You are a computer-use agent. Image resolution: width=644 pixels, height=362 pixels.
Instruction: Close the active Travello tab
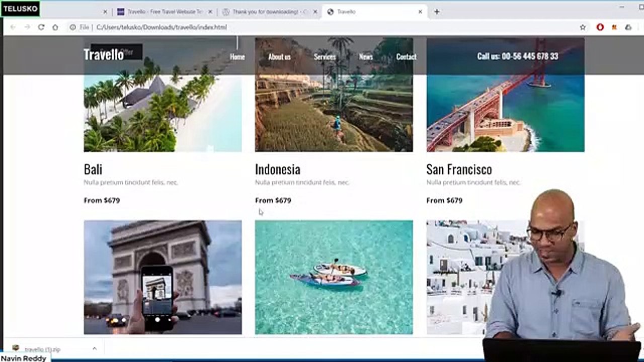pos(420,12)
